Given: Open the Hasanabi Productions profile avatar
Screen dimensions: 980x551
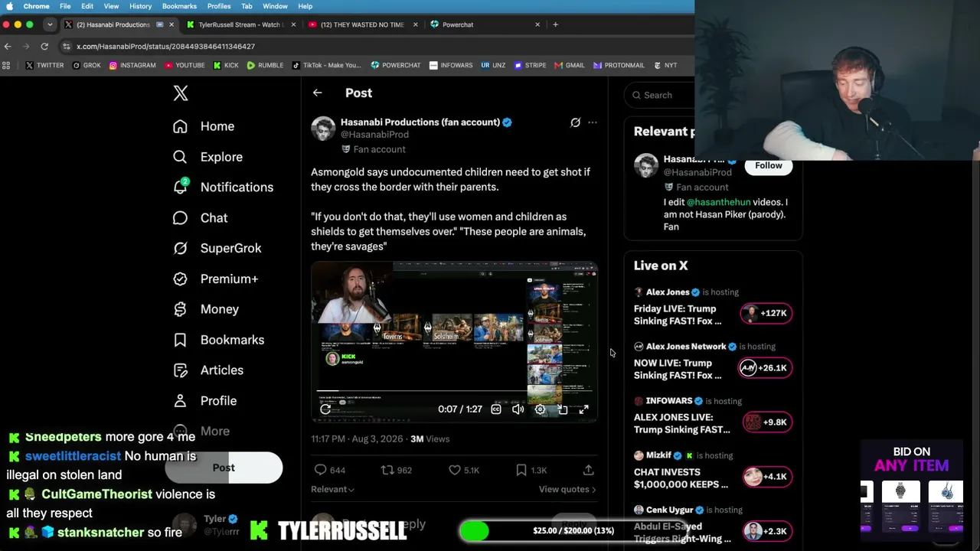Looking at the screenshot, I should pyautogui.click(x=323, y=129).
